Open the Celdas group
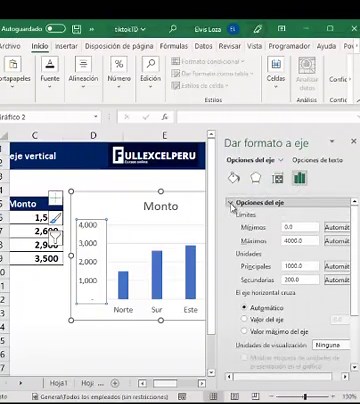 276,73
